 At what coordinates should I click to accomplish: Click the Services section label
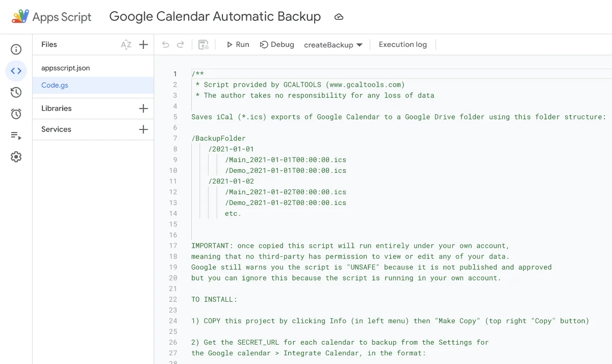click(x=56, y=129)
